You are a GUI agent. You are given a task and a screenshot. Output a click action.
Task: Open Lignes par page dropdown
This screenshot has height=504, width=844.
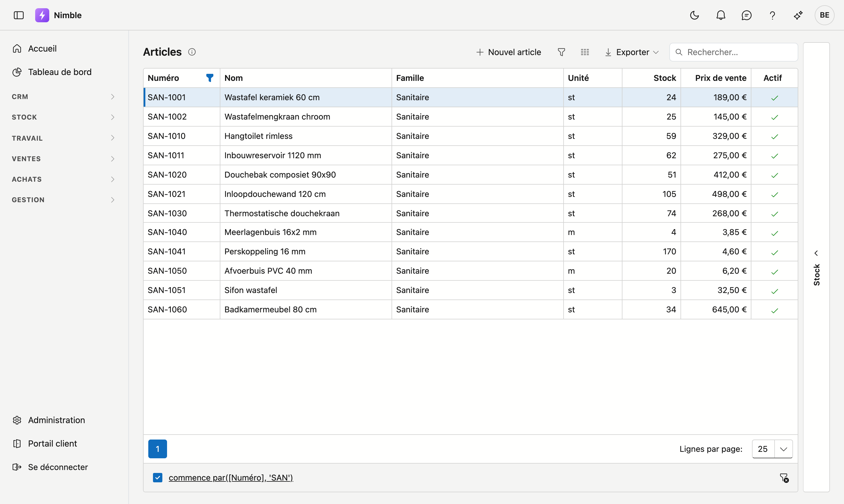coord(783,449)
